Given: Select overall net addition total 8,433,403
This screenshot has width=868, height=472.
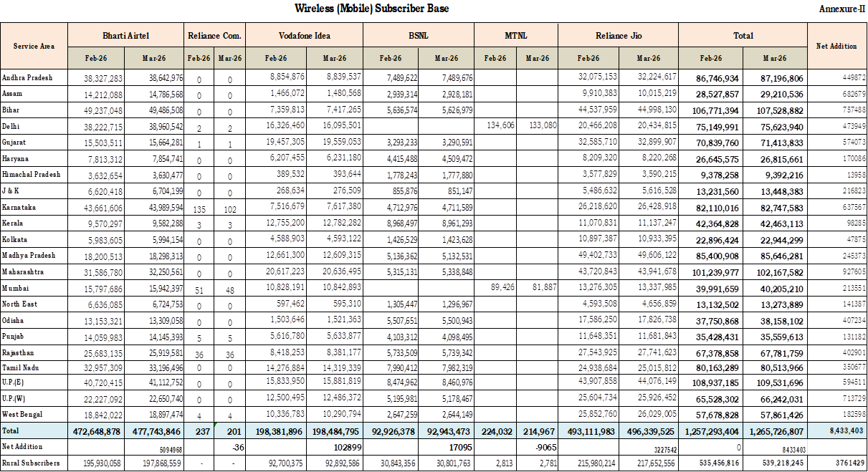Looking at the screenshot, I should 836,432.
